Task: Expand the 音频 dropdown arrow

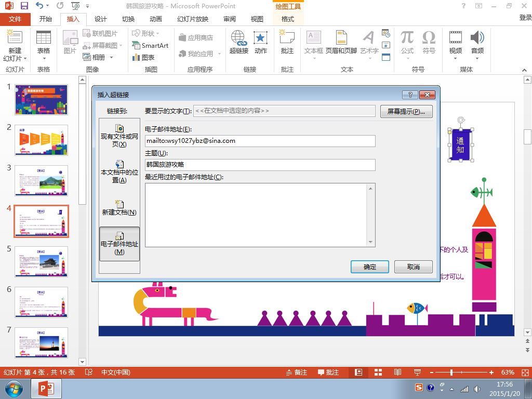Action: (x=477, y=58)
